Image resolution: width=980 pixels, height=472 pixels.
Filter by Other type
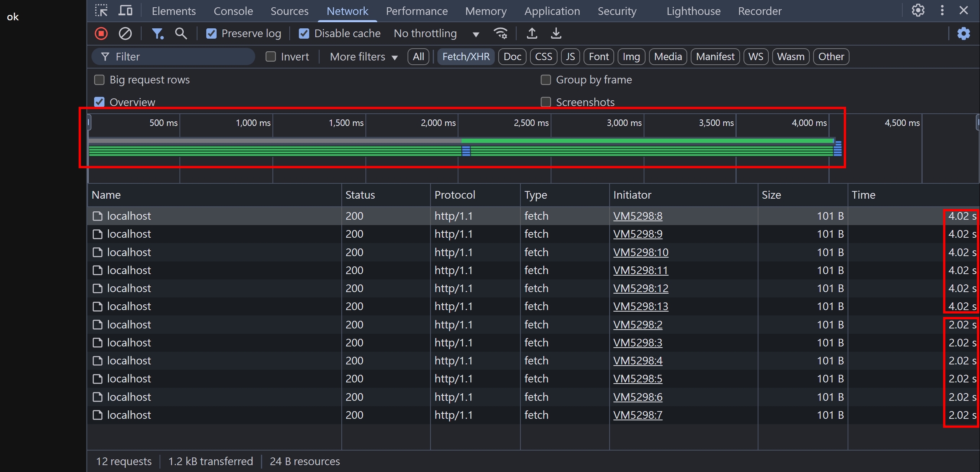[x=831, y=57]
